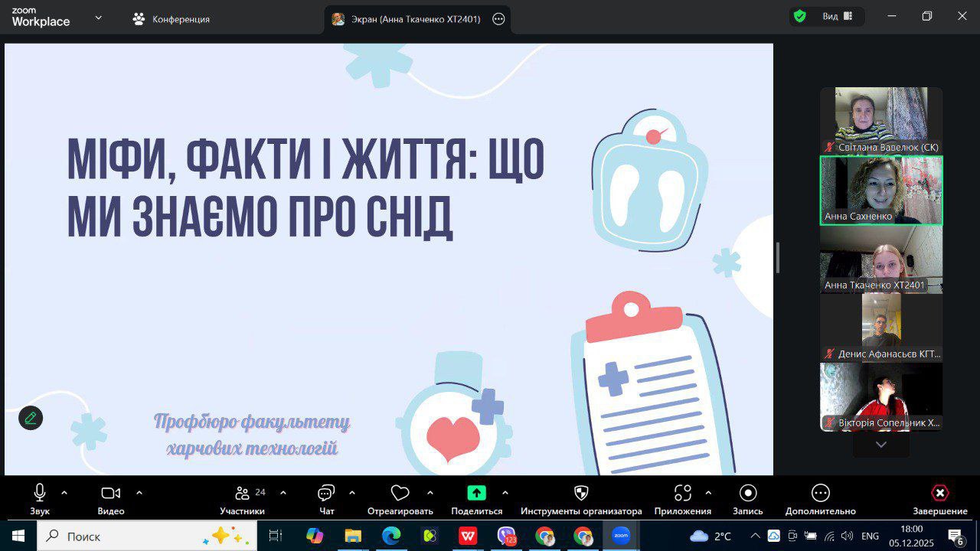Click the green Share screen icon

pyautogui.click(x=476, y=493)
